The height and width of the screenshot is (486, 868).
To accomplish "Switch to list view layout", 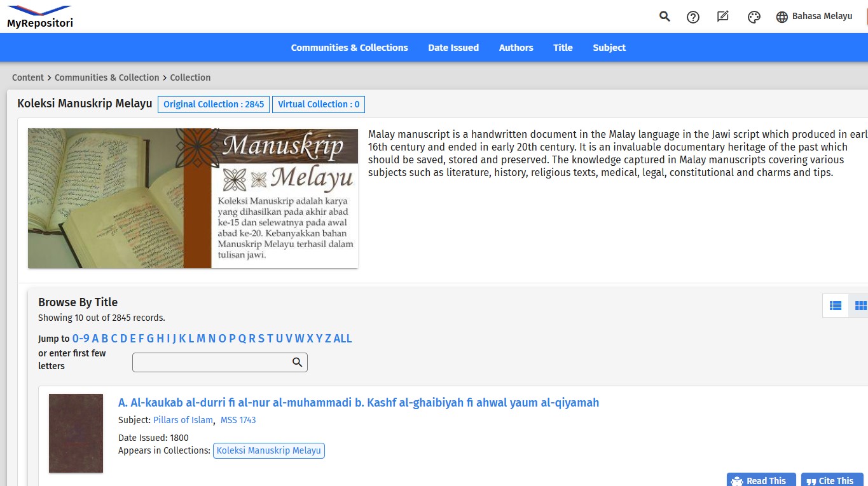I will click(x=836, y=306).
